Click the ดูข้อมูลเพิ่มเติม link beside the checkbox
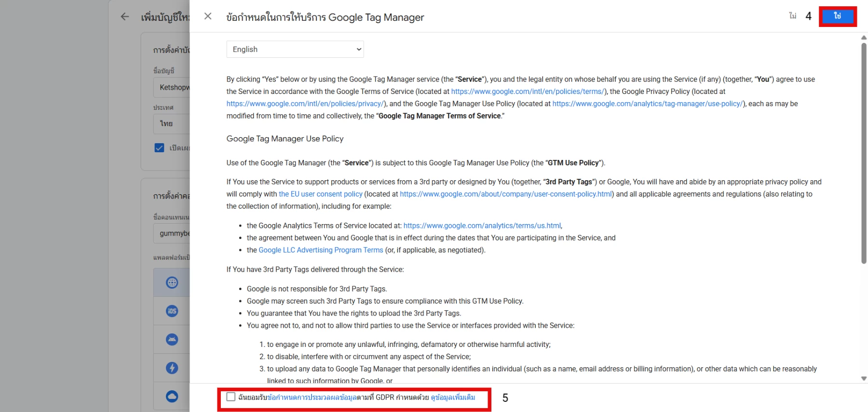Screen dimensions: 868x412 453,398
